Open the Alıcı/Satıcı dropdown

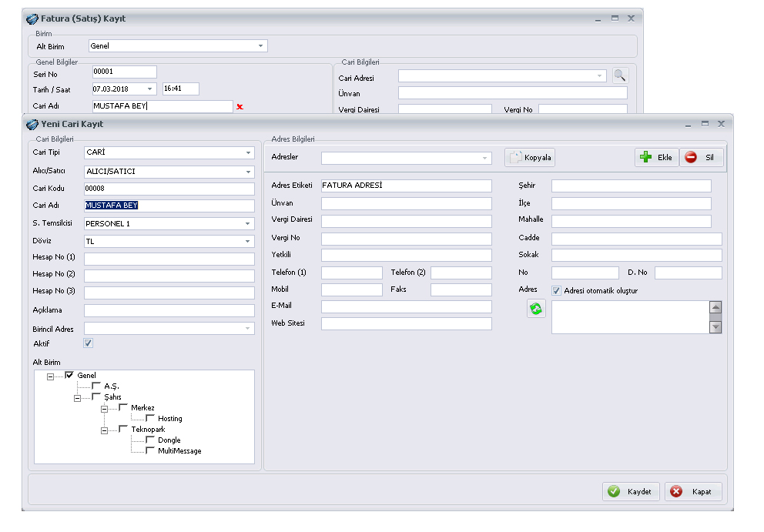[x=248, y=172]
